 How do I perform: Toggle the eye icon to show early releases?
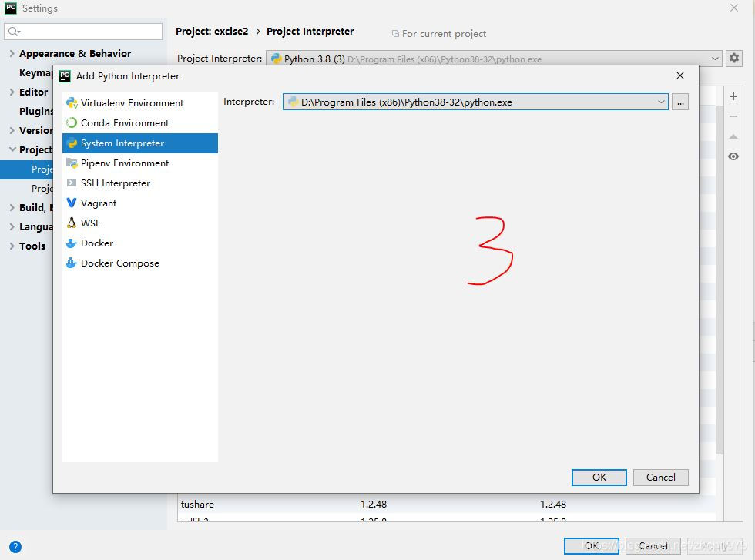tap(733, 156)
